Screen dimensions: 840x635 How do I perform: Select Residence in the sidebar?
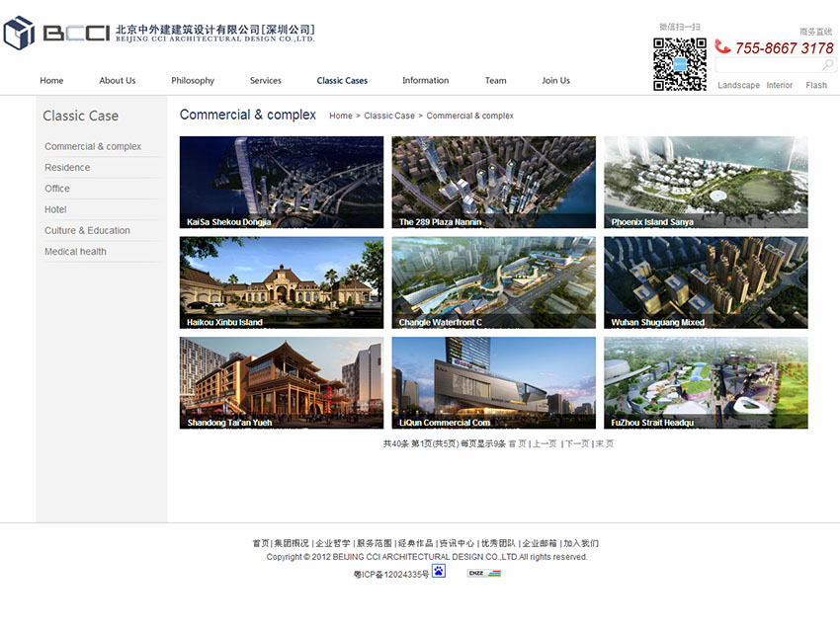[x=67, y=168]
